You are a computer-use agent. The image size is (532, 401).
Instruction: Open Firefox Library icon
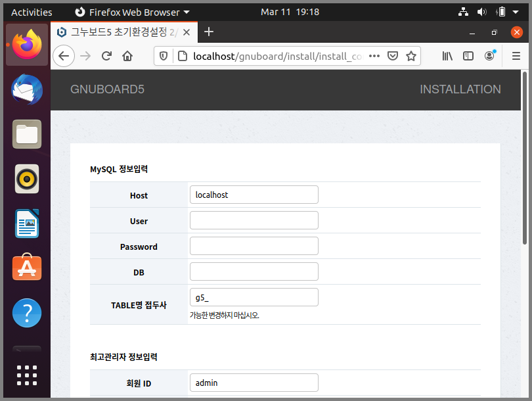pyautogui.click(x=447, y=56)
